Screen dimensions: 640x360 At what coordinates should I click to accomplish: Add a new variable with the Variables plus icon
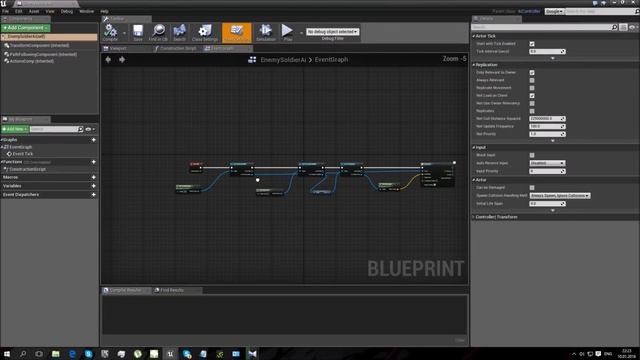(x=93, y=186)
